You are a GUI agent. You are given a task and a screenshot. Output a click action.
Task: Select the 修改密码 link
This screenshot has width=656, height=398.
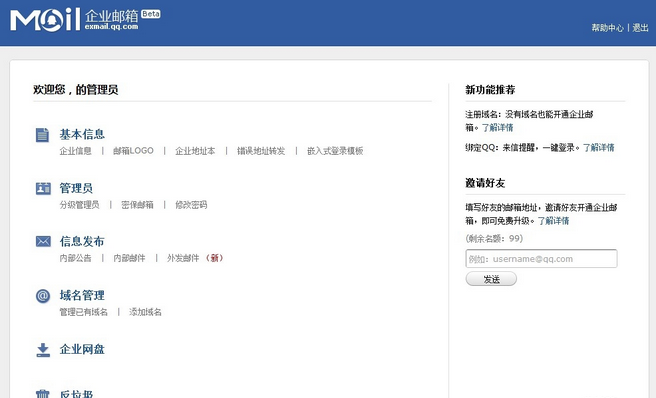(191, 205)
